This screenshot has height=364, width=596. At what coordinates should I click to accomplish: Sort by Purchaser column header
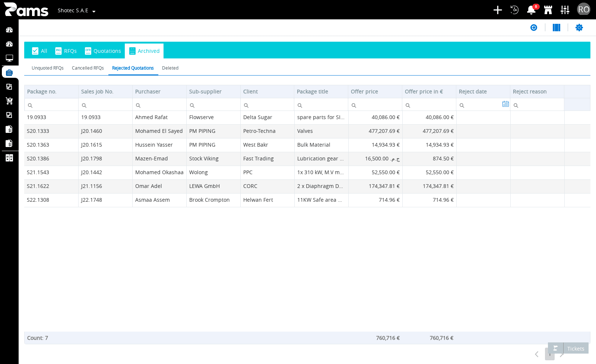pos(159,92)
